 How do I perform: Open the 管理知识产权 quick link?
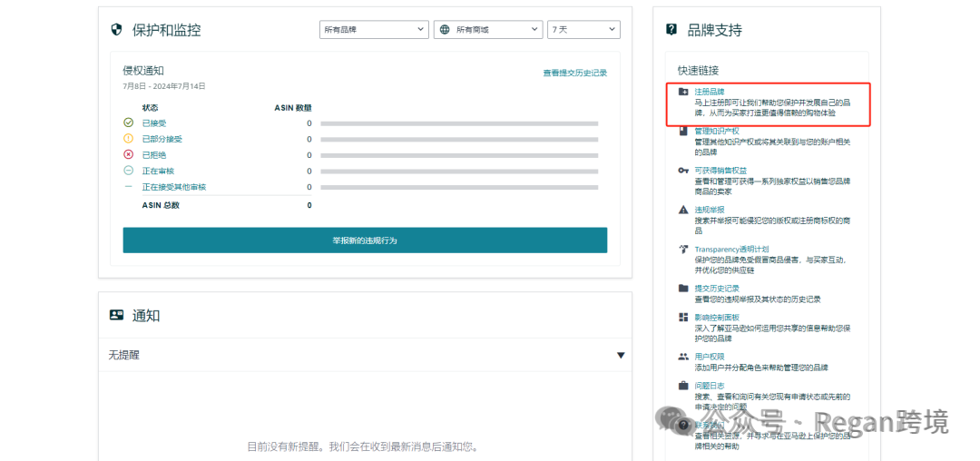[717, 132]
